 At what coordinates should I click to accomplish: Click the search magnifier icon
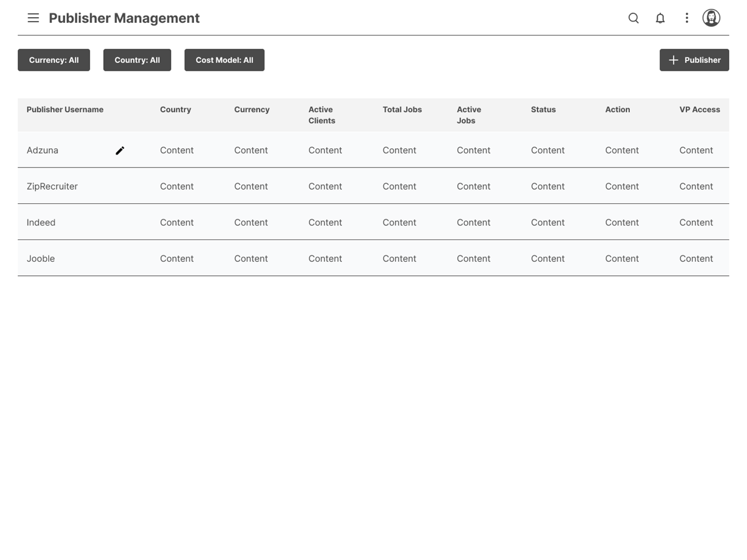[x=633, y=18]
